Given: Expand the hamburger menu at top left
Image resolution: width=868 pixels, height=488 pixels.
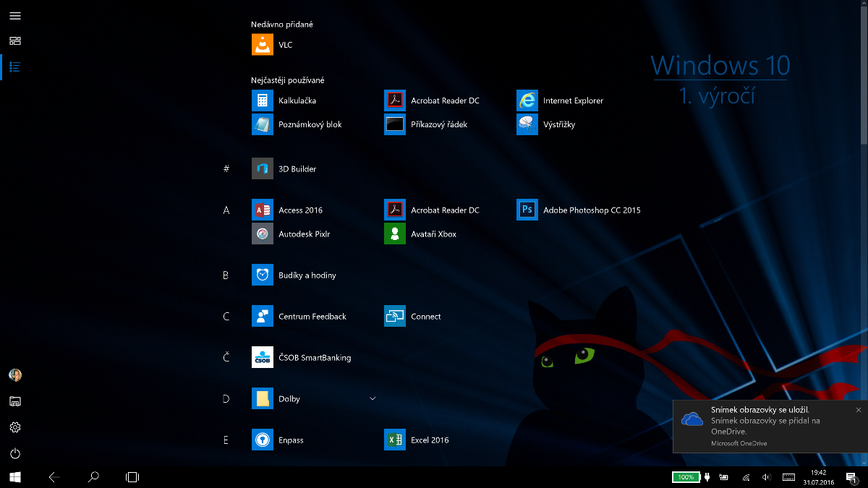Looking at the screenshot, I should pyautogui.click(x=15, y=15).
